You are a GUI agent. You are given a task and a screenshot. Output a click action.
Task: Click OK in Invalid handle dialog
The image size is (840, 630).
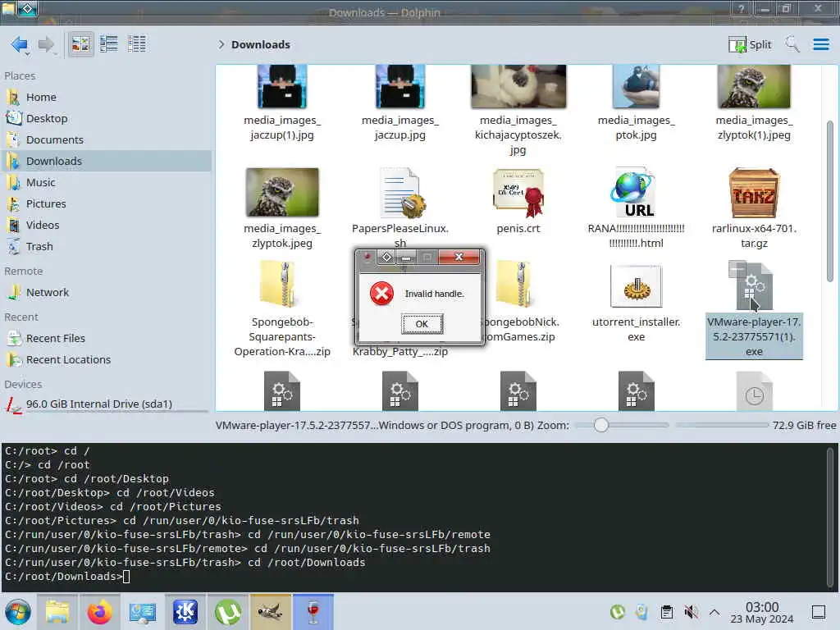[422, 323]
